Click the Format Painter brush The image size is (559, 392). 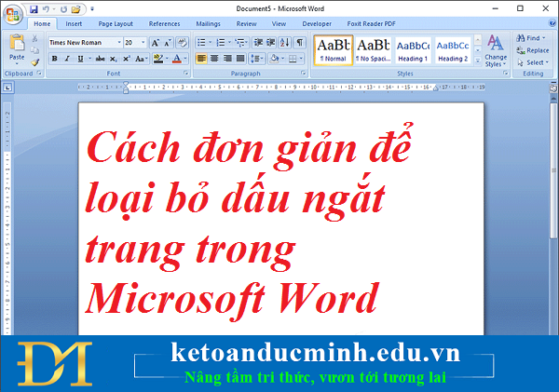tap(34, 62)
